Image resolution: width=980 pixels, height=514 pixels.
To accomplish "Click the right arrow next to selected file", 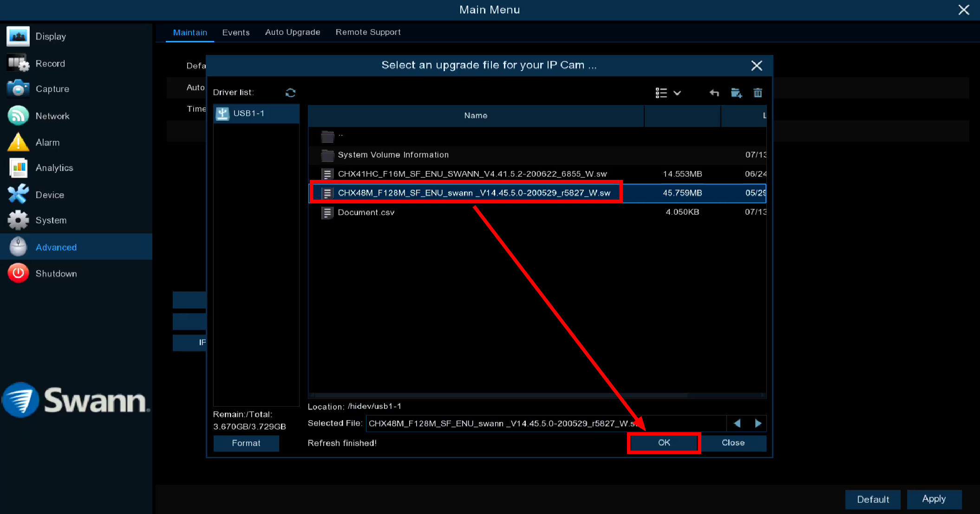I will [x=758, y=423].
